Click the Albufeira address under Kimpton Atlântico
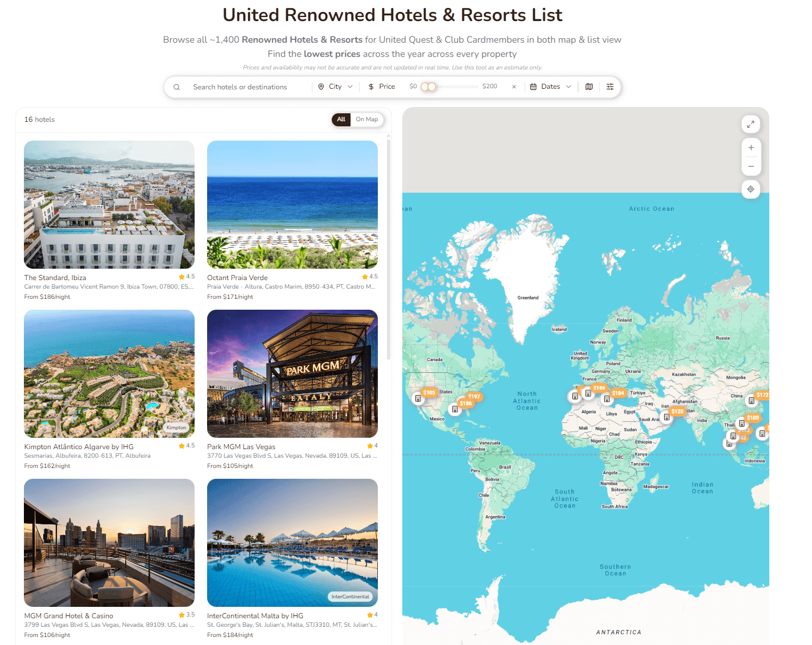 click(87, 455)
